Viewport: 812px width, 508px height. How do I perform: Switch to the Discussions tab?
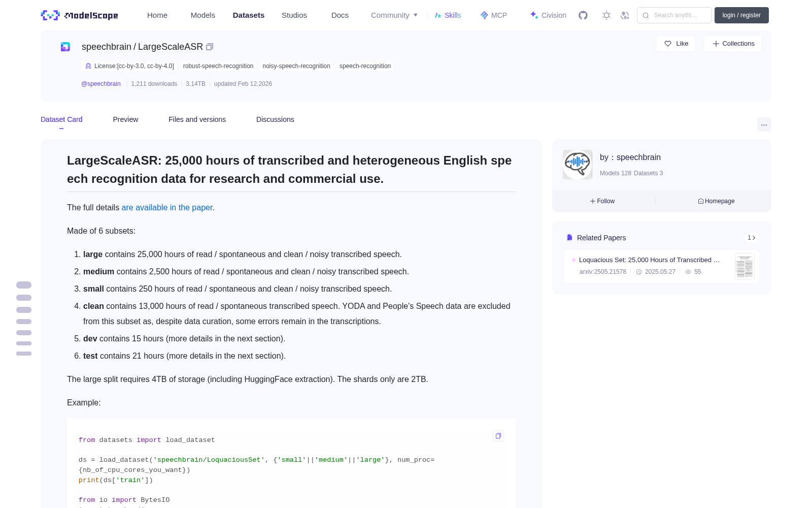click(x=275, y=119)
